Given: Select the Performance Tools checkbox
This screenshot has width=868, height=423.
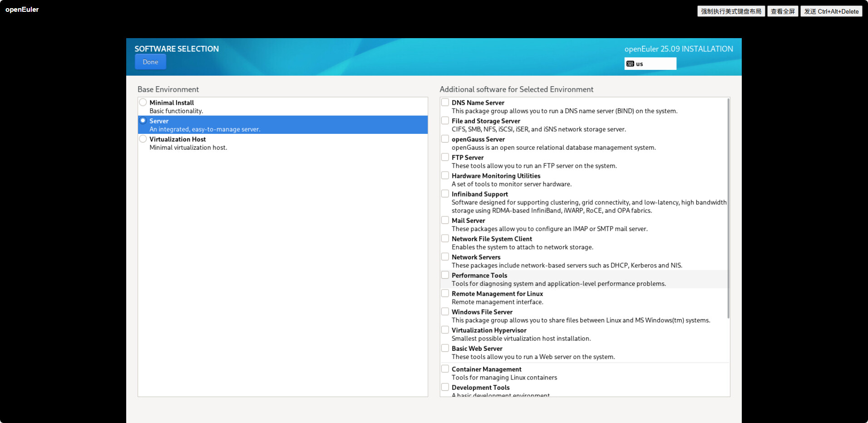Looking at the screenshot, I should [x=445, y=275].
